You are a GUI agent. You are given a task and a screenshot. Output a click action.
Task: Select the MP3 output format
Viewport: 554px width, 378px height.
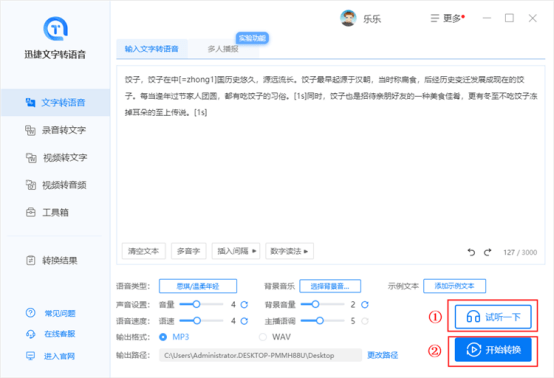(163, 337)
